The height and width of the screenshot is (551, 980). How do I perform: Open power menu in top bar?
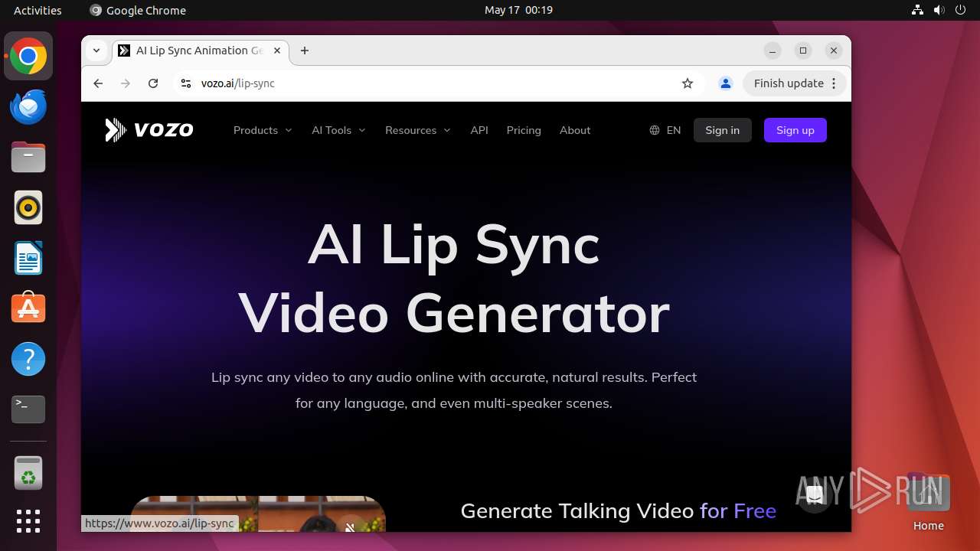961,10
